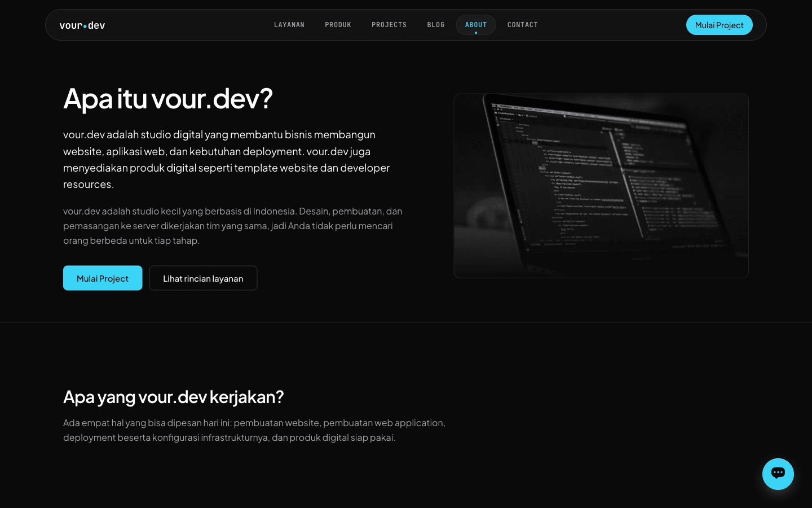Click Mulai Project in header
The height and width of the screenshot is (508, 812).
point(720,25)
